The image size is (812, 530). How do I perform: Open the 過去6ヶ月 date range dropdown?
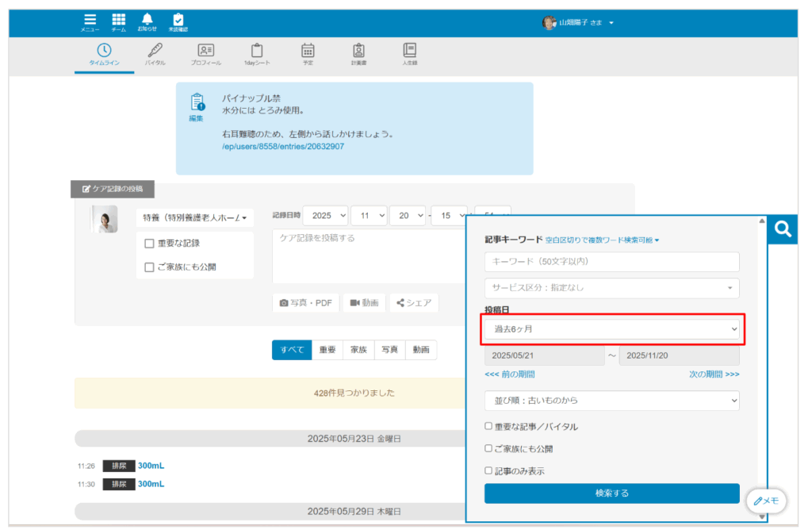point(611,328)
